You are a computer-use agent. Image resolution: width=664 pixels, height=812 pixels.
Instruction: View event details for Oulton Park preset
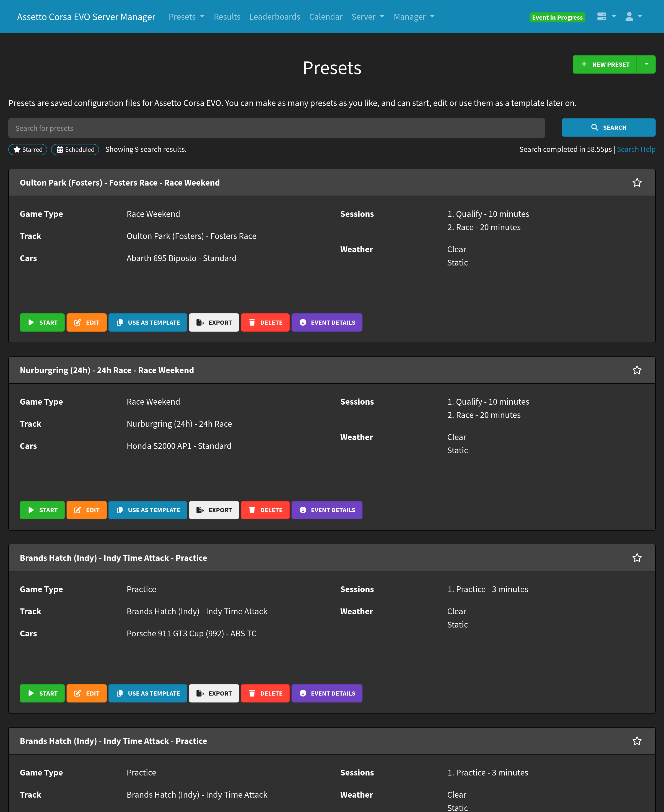pos(327,322)
